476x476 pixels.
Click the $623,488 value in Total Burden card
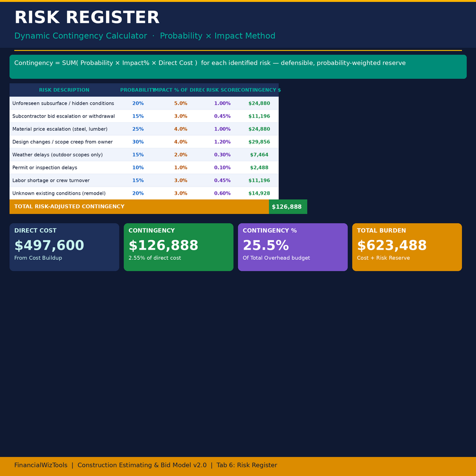pyautogui.click(x=392, y=245)
